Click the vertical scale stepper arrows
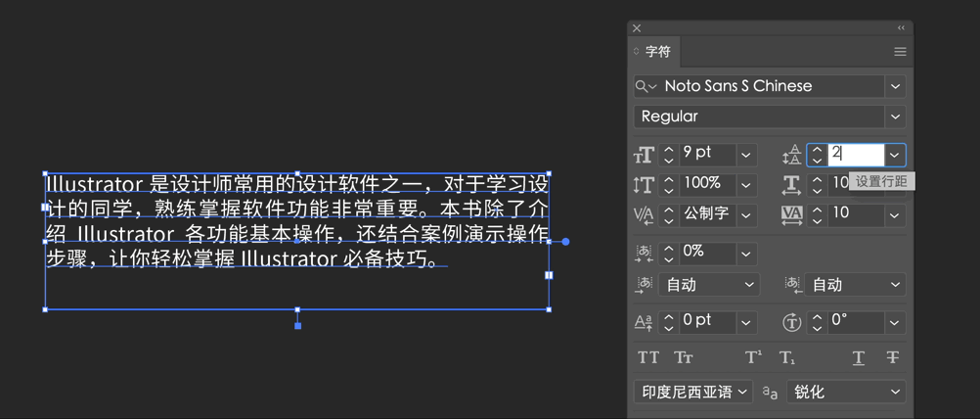Screen dimensions: 980x419 [x=669, y=185]
